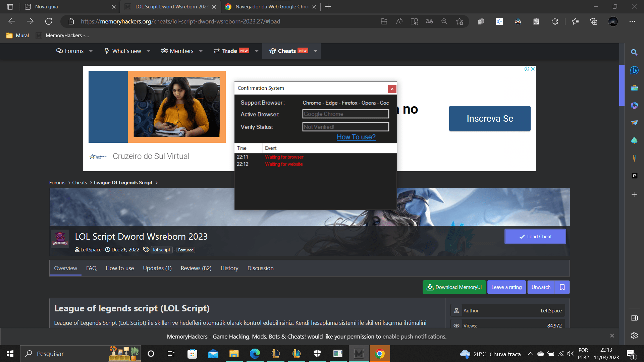Open the zoom magnifier in address bar

coord(444,21)
